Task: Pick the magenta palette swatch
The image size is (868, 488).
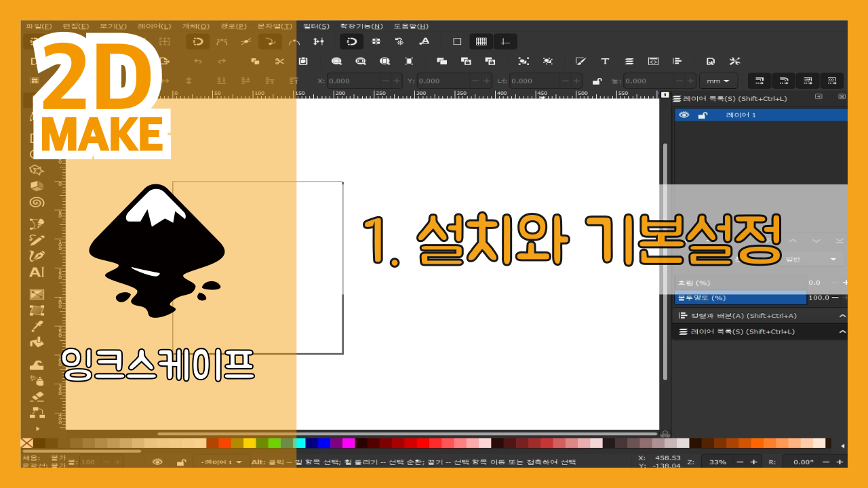Action: (349, 443)
